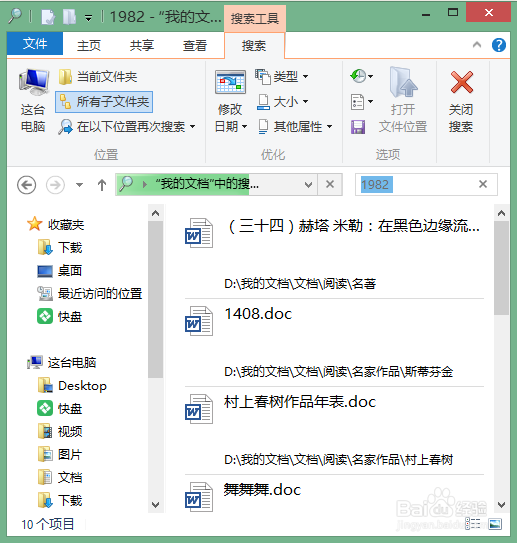
Task: Open Recent searches clock dropdown
Action: tap(361, 76)
